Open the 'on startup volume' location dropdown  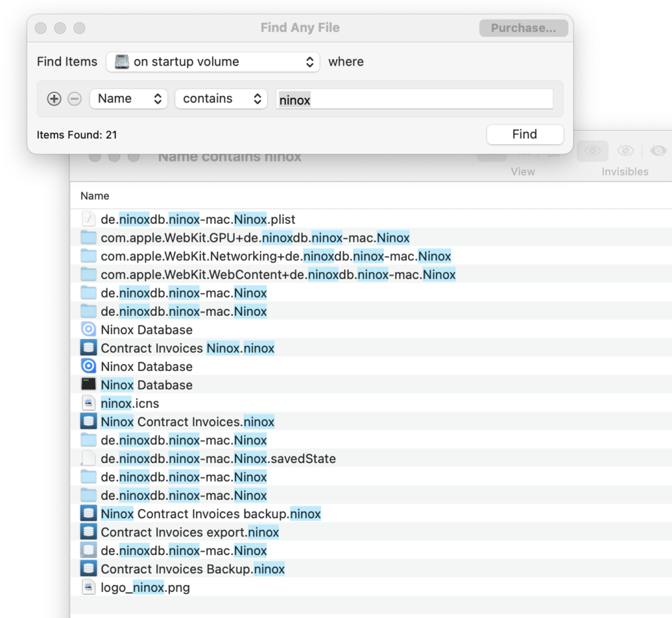(x=213, y=62)
